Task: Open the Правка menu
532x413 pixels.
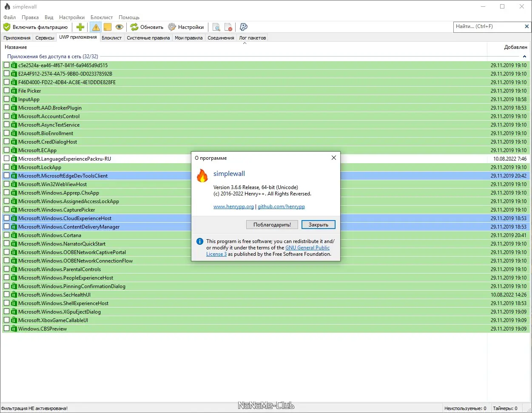Action: tap(30, 17)
